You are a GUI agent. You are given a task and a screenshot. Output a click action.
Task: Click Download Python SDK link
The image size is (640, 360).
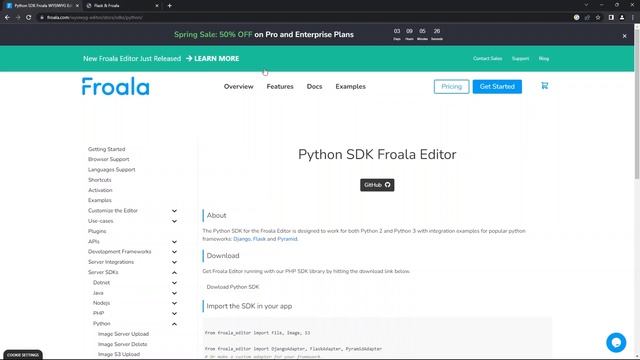pyautogui.click(x=233, y=287)
